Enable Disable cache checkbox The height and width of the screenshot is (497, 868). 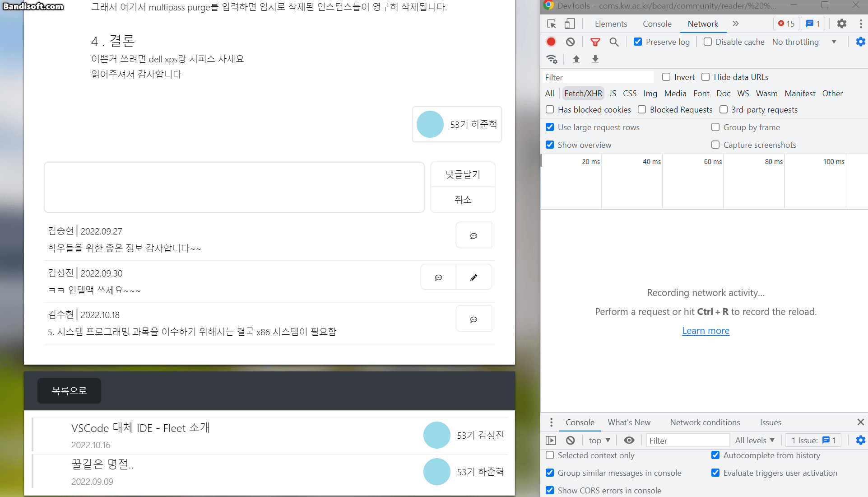coord(708,42)
